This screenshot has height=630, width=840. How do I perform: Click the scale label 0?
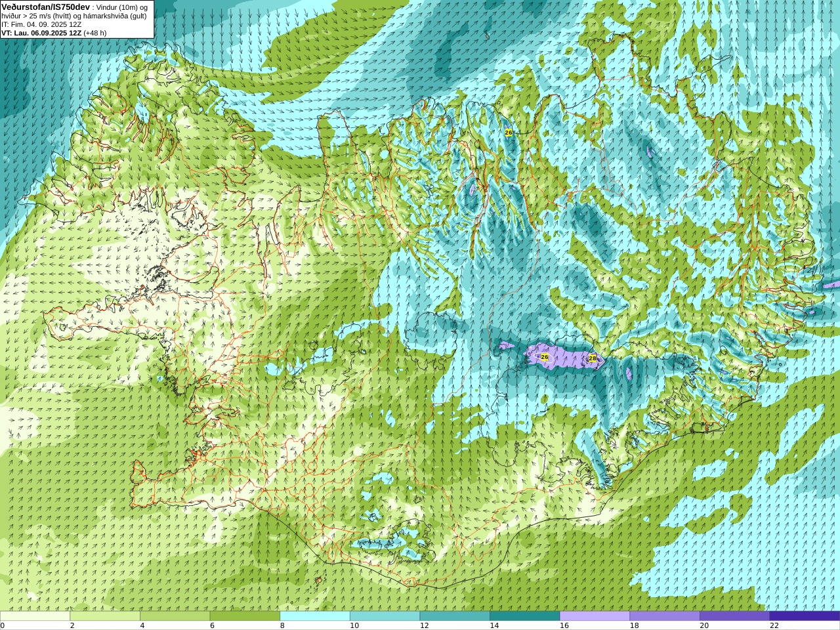point(3,625)
